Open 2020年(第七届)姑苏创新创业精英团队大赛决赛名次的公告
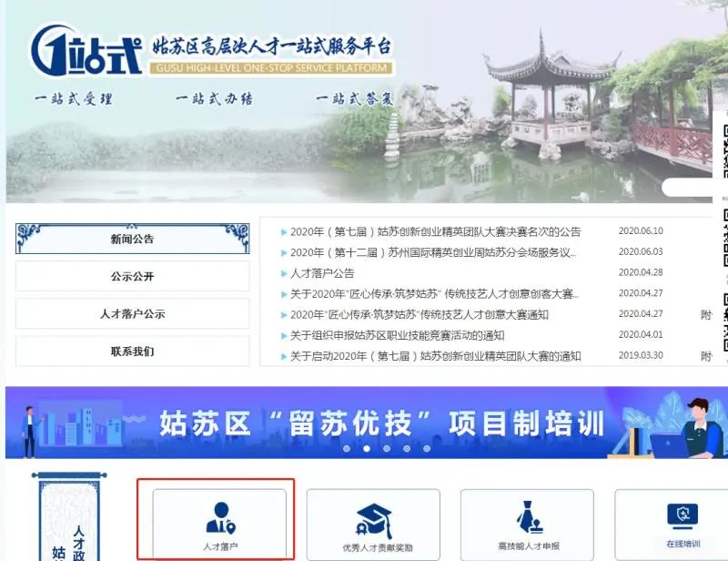 point(436,231)
